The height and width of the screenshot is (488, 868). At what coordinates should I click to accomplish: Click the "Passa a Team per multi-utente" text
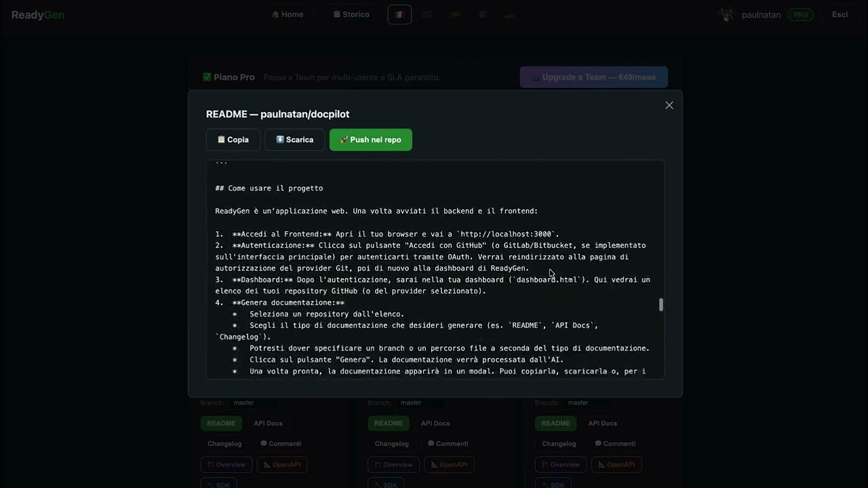352,77
